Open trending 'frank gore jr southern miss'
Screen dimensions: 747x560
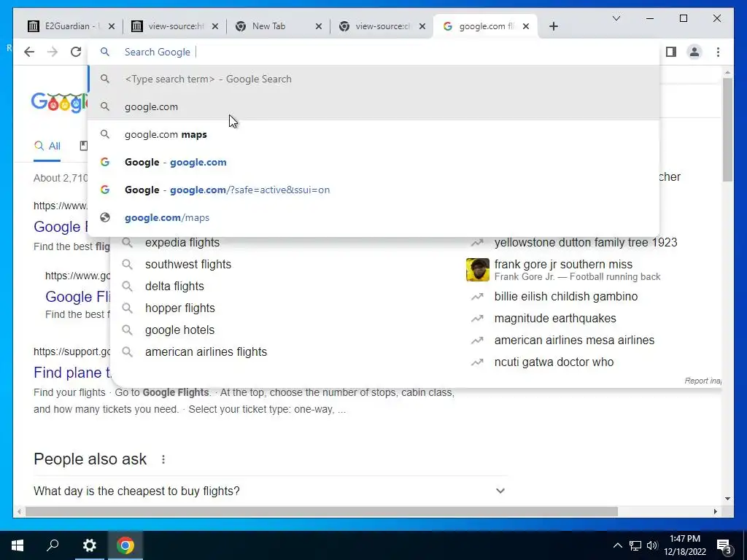coord(563,264)
